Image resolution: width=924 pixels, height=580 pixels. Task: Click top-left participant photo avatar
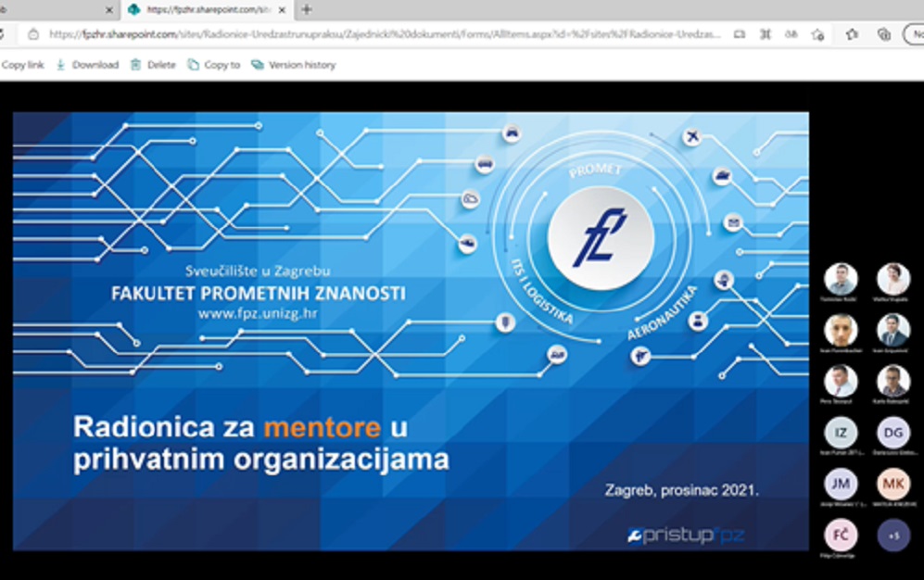(x=841, y=279)
